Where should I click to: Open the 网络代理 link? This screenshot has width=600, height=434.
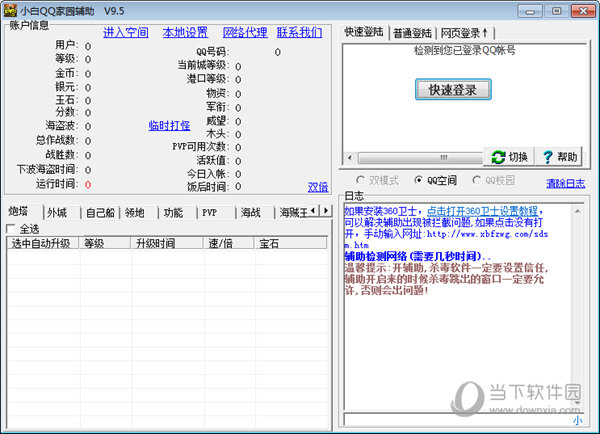tap(245, 33)
